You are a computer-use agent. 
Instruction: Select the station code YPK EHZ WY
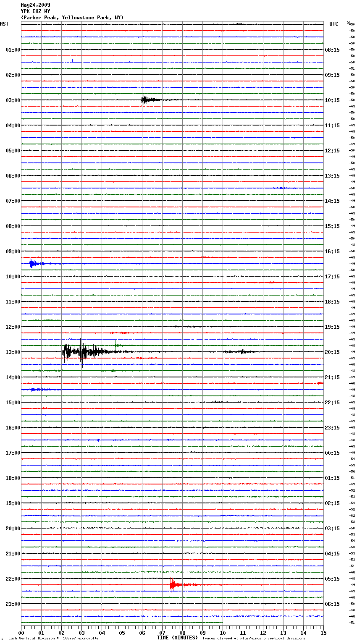(36, 11)
